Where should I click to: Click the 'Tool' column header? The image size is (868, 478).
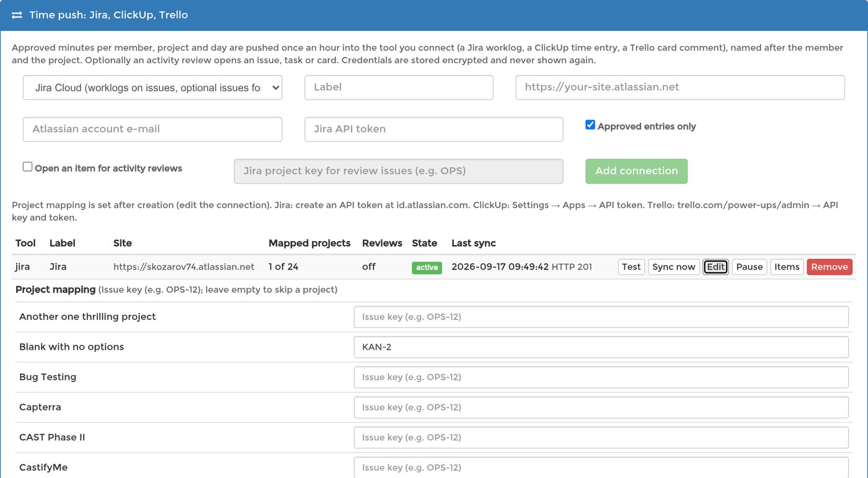(25, 243)
